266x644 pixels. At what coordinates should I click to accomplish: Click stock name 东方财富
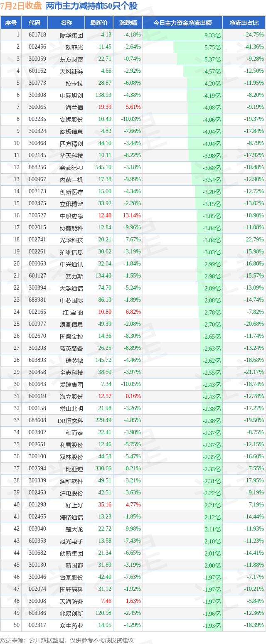point(71,59)
